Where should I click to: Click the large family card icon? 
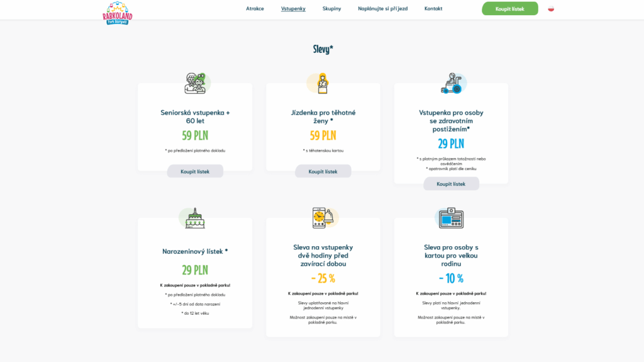pos(451,218)
